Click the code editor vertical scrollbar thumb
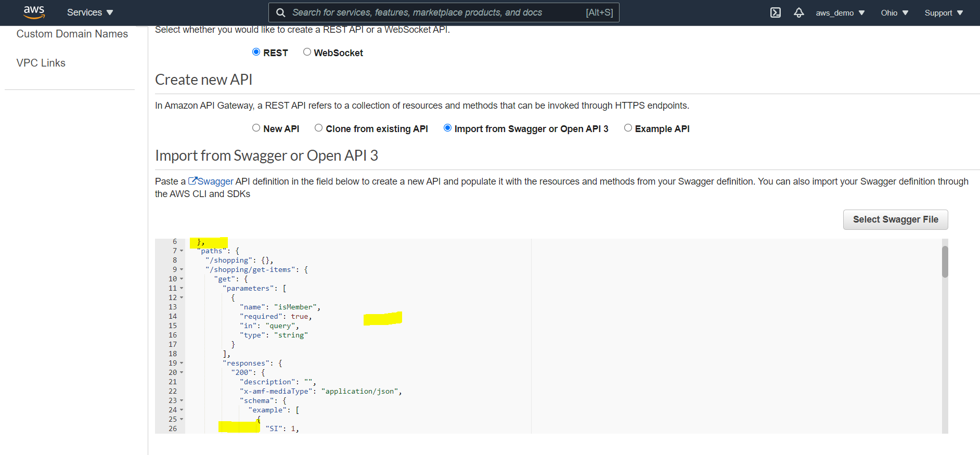The width and height of the screenshot is (980, 455). [x=945, y=262]
